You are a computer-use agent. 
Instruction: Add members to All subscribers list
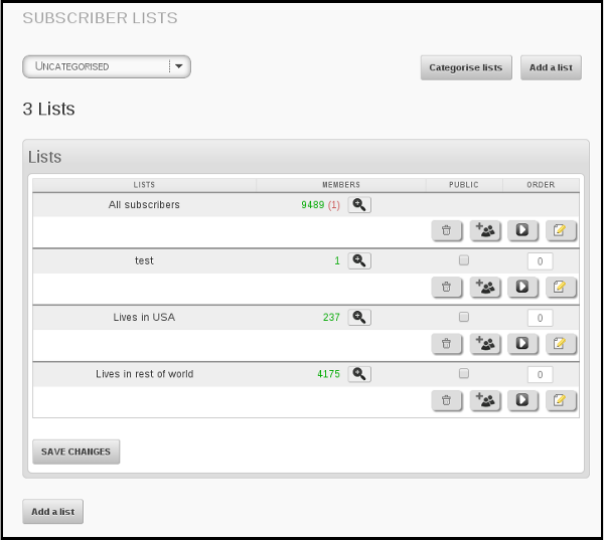[485, 230]
